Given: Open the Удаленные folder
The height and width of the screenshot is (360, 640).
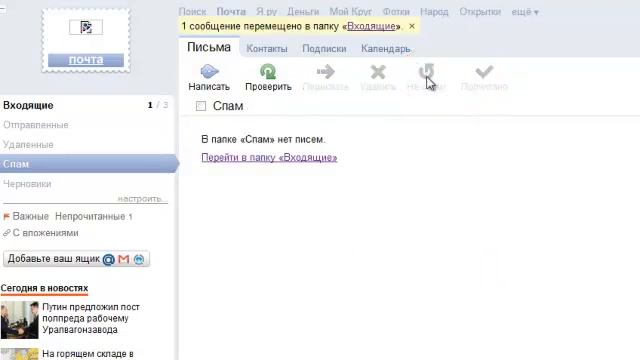Looking at the screenshot, I should click(28, 144).
